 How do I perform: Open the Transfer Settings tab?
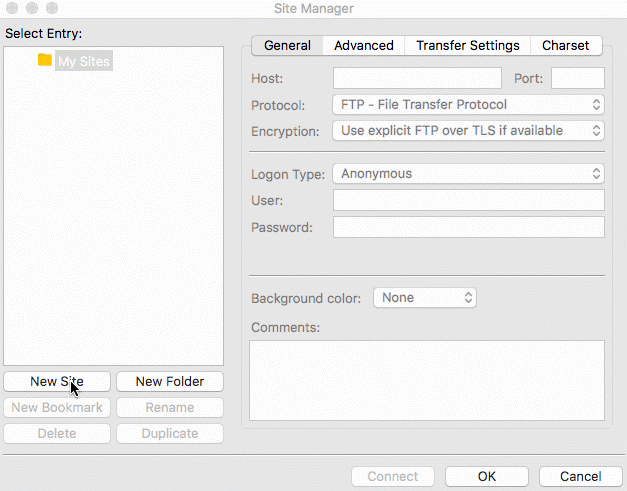click(x=467, y=46)
